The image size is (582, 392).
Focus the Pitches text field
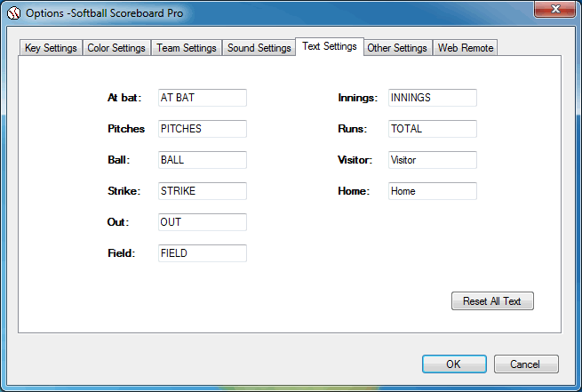[x=202, y=129]
